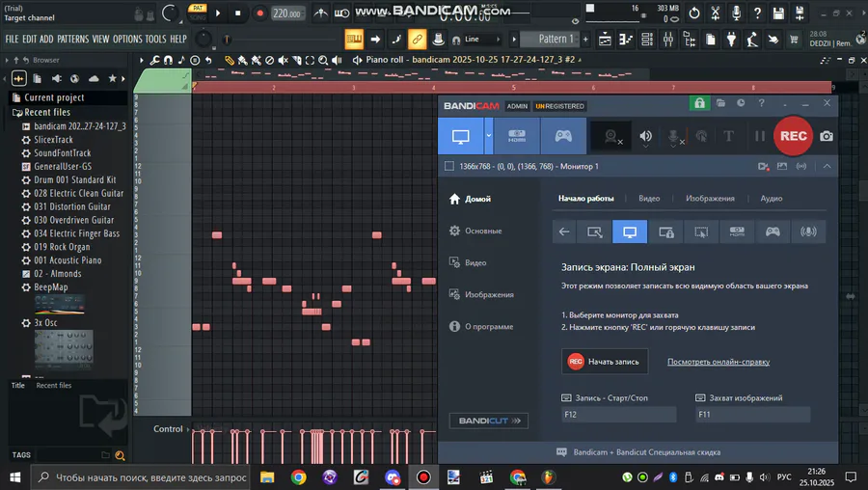Image resolution: width=868 pixels, height=490 pixels.
Task: Click browser tabs right scroll arrow
Action: coord(122,79)
